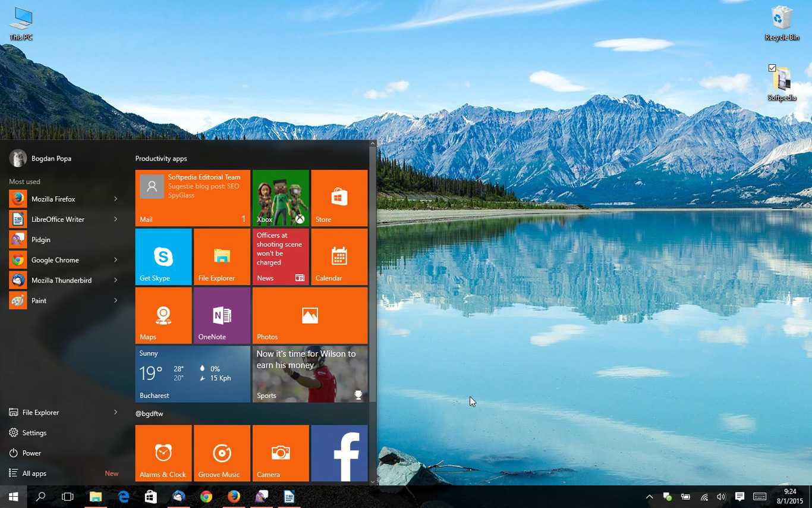Open the volume control in system tray

721,497
